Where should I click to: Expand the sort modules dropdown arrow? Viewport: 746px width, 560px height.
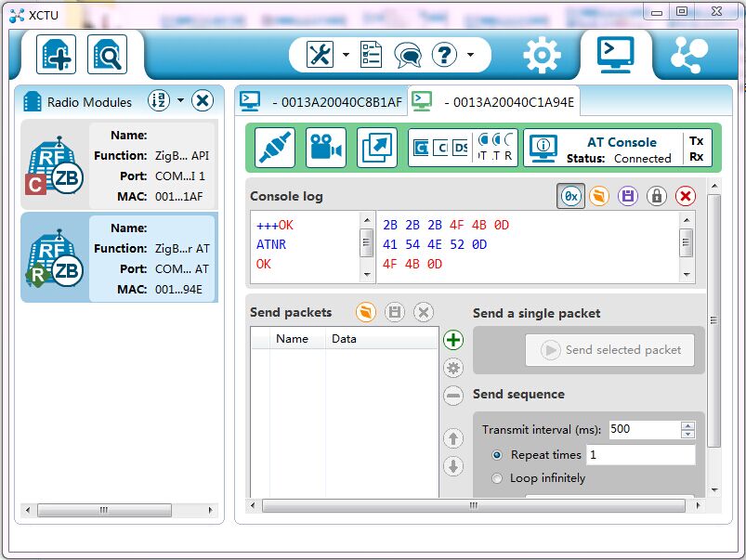click(180, 100)
